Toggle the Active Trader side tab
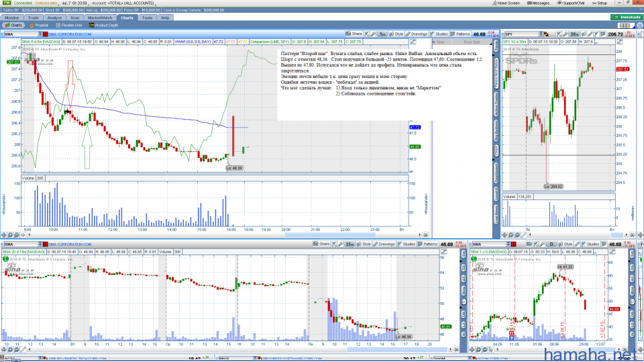Screen dimensions: 644x362 (496, 104)
